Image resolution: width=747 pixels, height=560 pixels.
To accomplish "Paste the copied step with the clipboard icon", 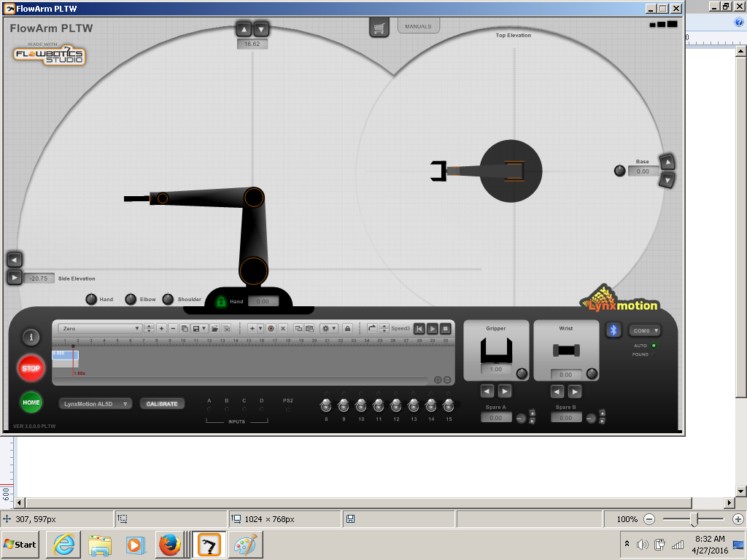I will click(309, 329).
